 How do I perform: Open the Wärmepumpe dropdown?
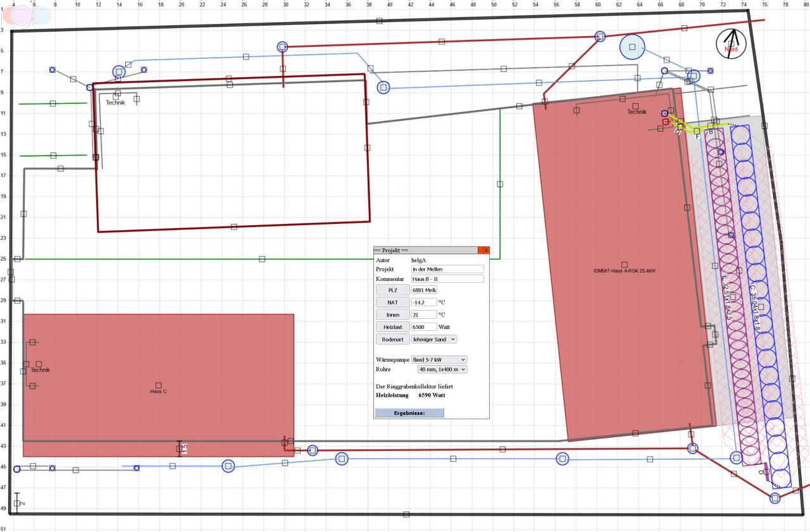coord(439,359)
